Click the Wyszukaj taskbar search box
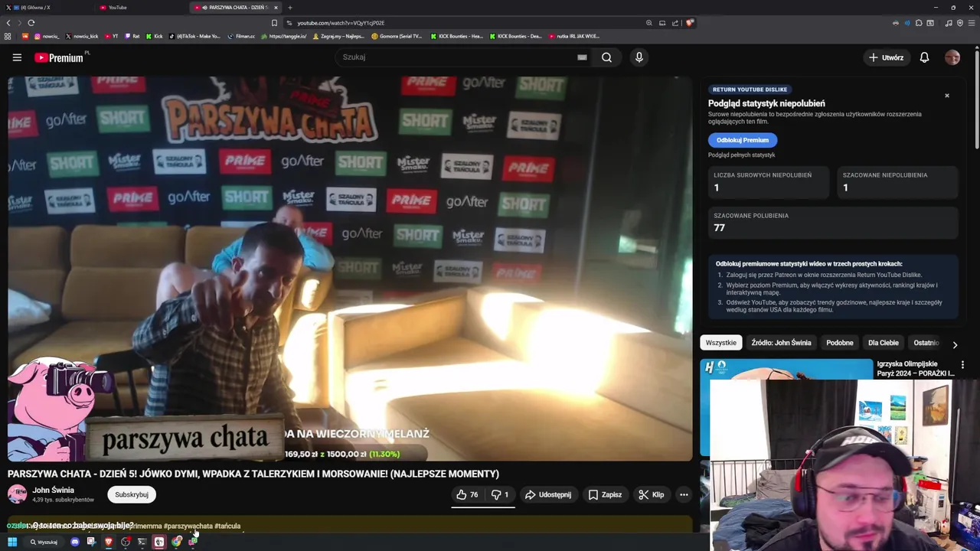The height and width of the screenshot is (551, 980). click(x=44, y=542)
